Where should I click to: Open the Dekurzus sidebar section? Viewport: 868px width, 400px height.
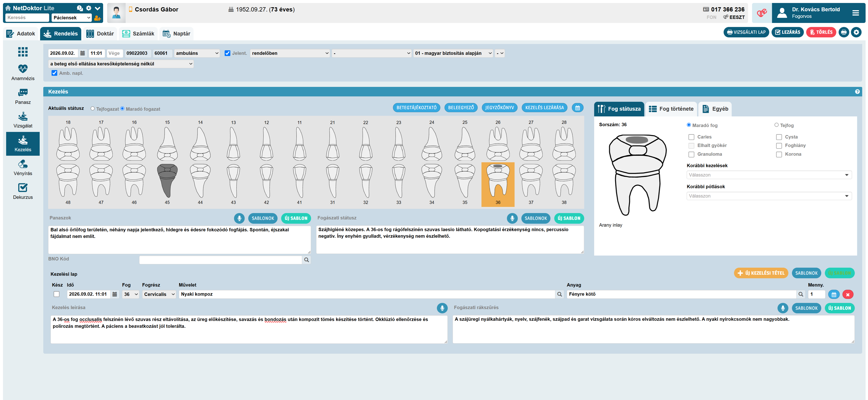click(23, 192)
